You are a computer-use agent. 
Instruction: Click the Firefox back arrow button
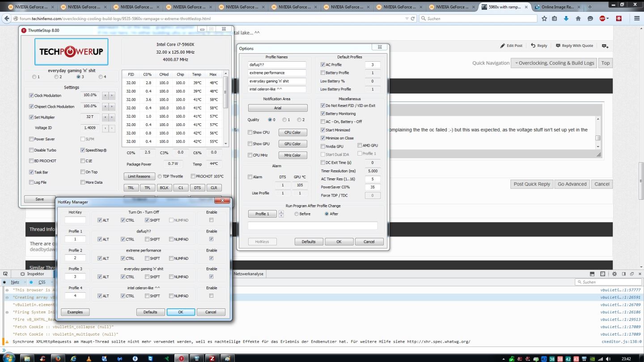pos(6,18)
